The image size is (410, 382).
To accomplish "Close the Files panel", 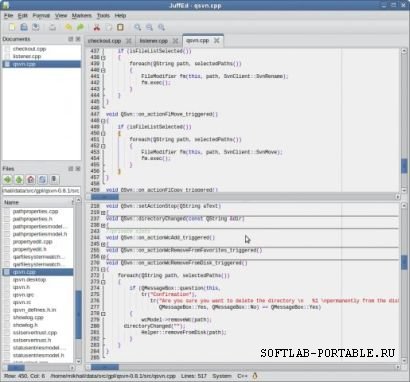I will (78, 169).
